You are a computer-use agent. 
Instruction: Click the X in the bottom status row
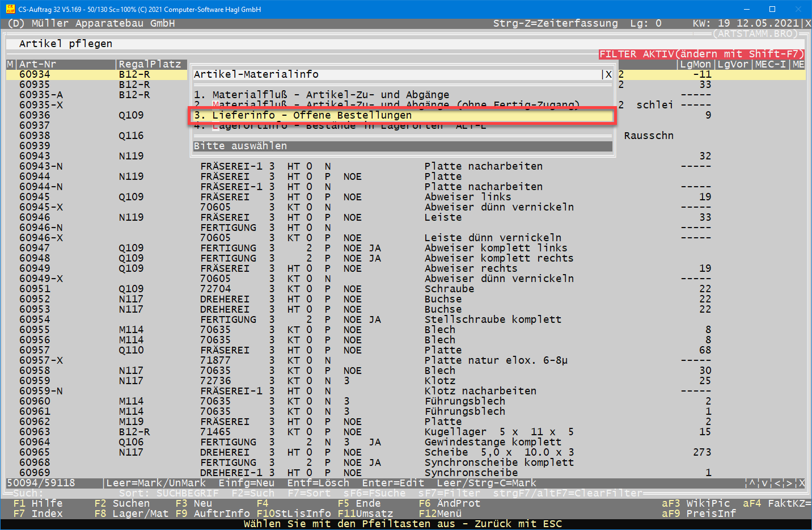click(x=801, y=483)
